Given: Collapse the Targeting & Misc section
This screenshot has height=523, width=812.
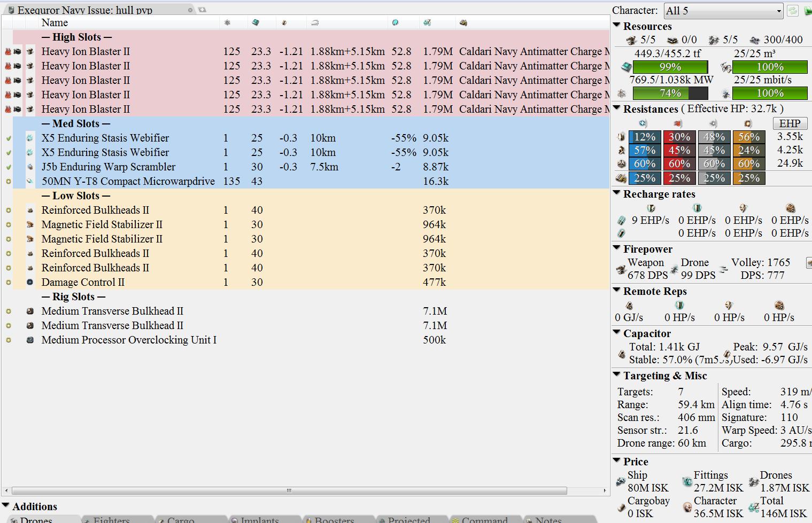Looking at the screenshot, I should click(x=616, y=374).
